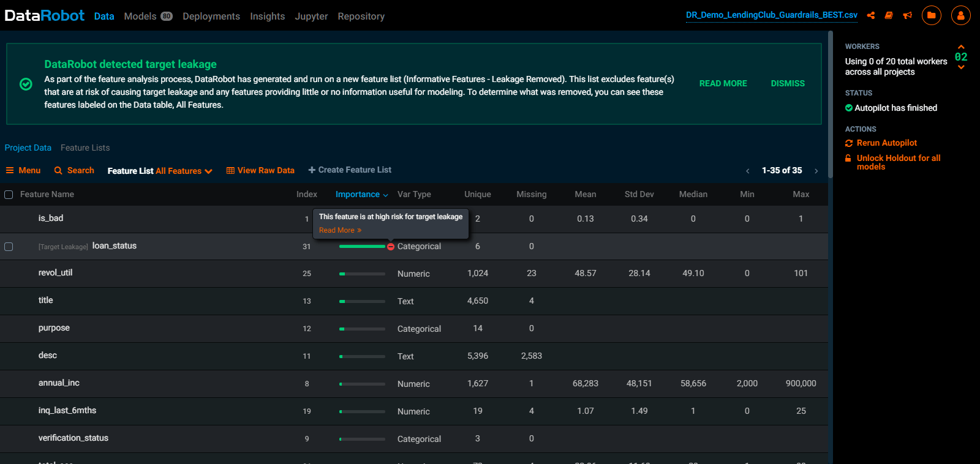Open the annual_inc feature row

tap(414, 384)
